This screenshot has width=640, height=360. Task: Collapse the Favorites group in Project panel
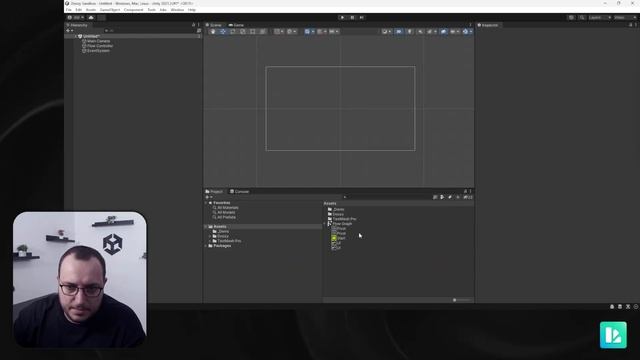[206, 203]
